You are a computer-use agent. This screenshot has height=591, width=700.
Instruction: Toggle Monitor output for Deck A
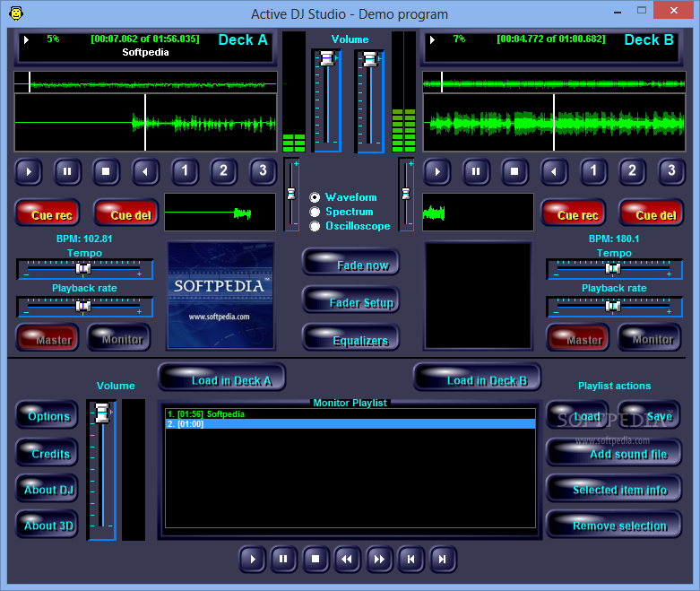pyautogui.click(x=118, y=338)
